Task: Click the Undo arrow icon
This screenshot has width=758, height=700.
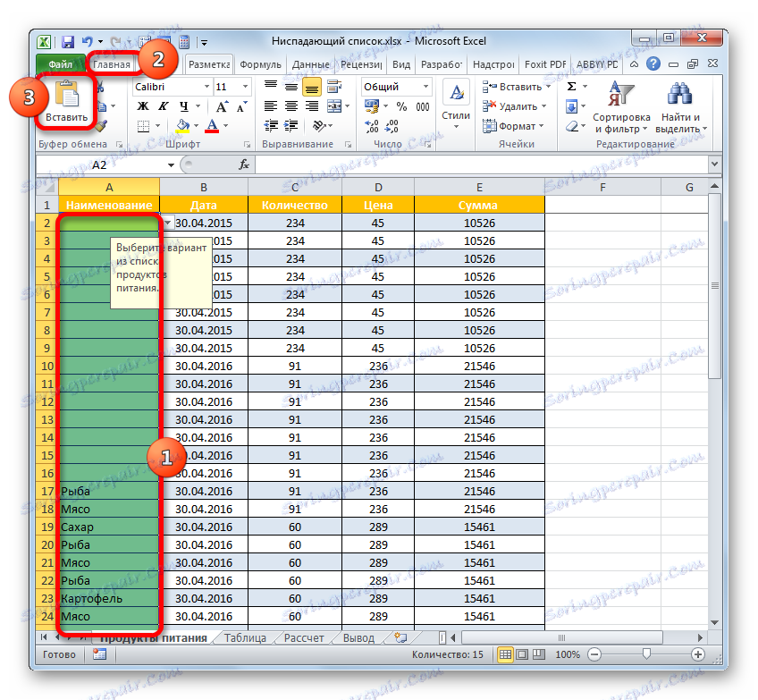Action: pyautogui.click(x=88, y=42)
